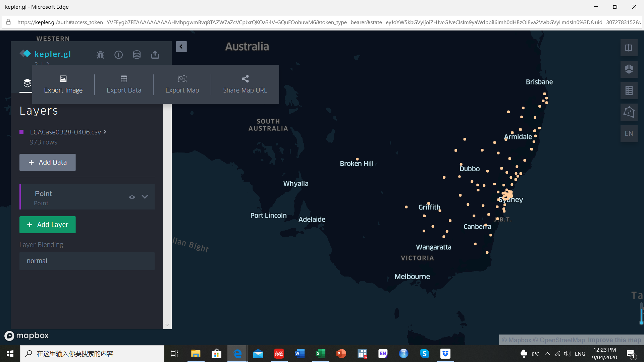Choose Export Map option
644x362 pixels.
(182, 84)
